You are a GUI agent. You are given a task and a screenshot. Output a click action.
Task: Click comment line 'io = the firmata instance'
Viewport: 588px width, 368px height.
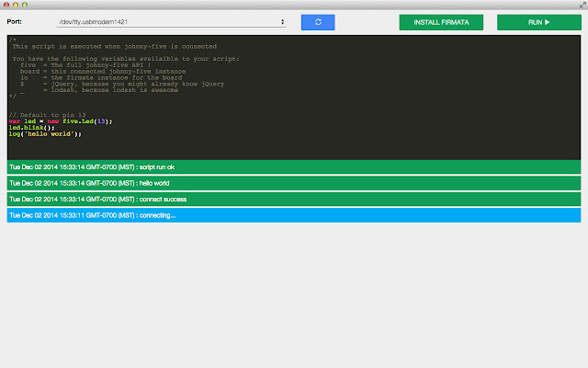[x=101, y=77]
